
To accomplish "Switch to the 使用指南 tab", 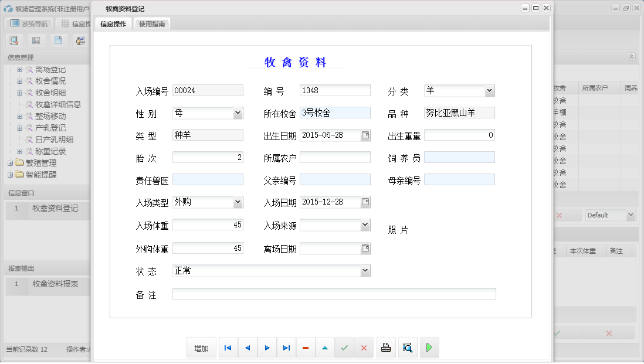I will pos(152,24).
